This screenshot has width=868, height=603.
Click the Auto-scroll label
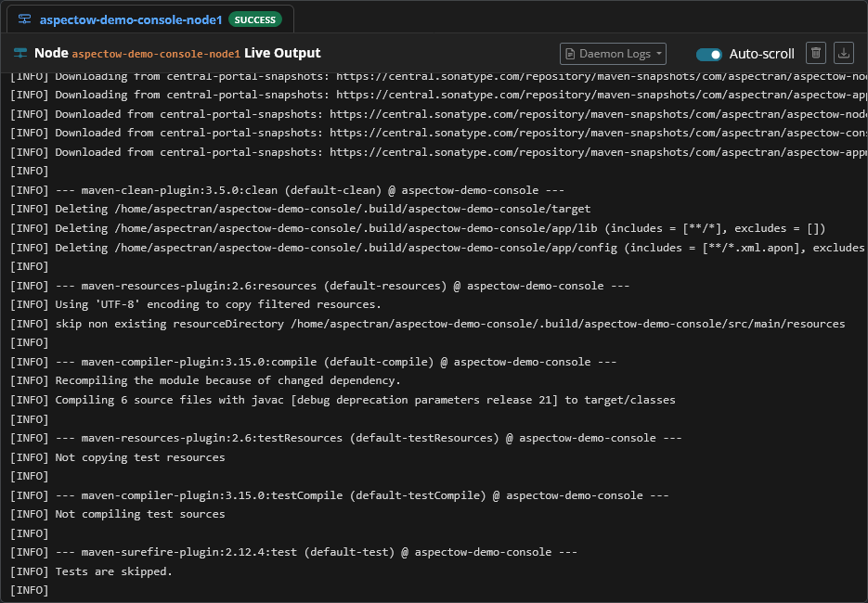pyautogui.click(x=762, y=54)
